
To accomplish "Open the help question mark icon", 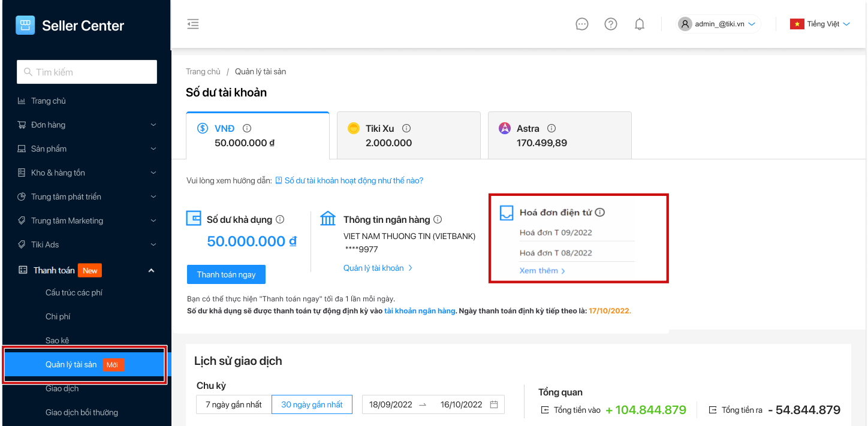I will point(611,24).
